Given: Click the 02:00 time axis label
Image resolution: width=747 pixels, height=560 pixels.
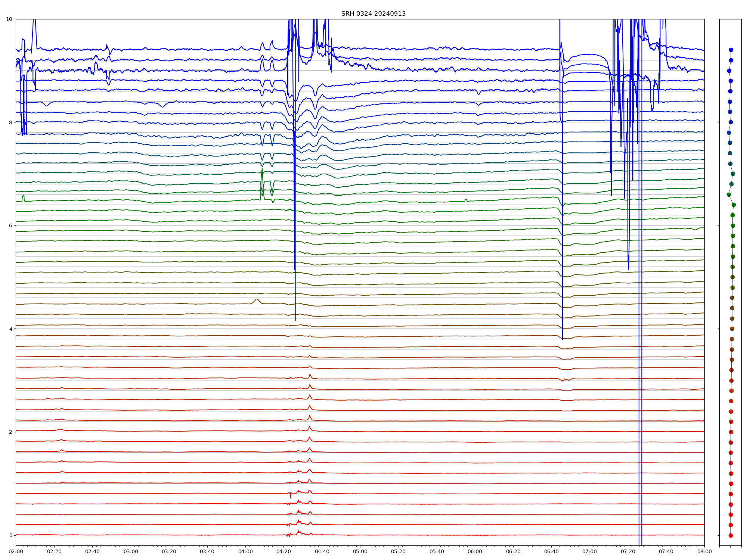Looking at the screenshot, I should click(x=16, y=551).
